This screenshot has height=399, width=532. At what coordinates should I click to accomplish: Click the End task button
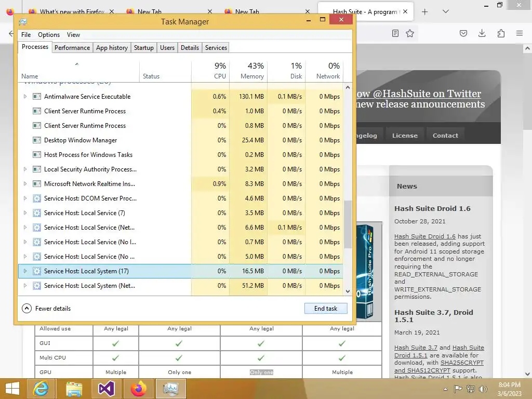click(326, 309)
